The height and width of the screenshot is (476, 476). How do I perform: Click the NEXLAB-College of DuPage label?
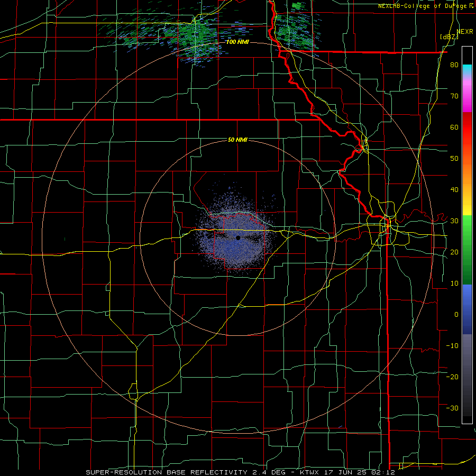[x=423, y=6]
